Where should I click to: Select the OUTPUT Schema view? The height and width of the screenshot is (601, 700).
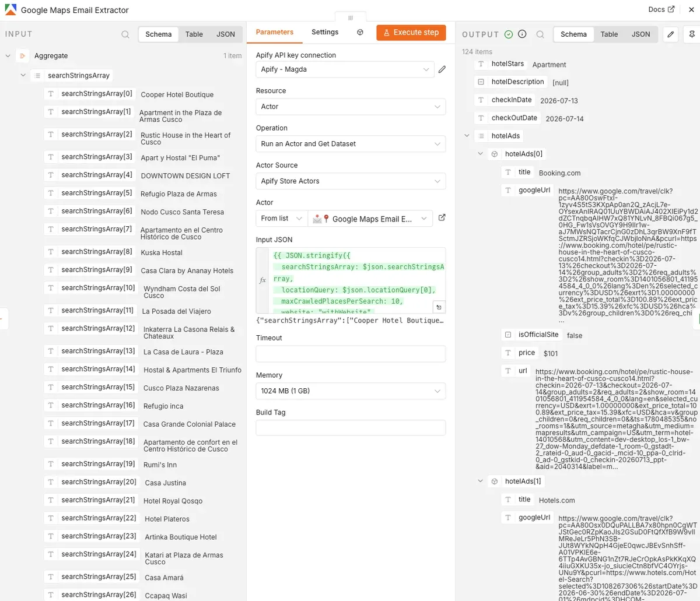(x=573, y=34)
